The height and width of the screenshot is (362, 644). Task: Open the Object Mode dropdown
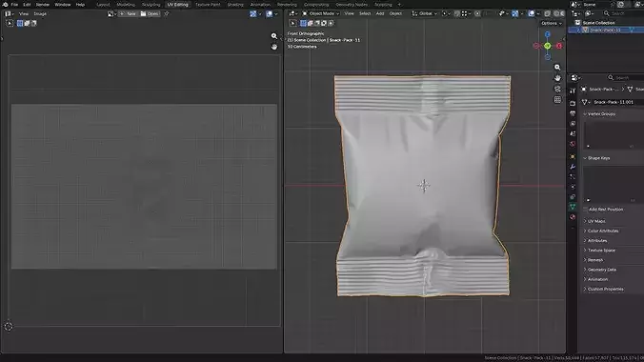point(321,13)
